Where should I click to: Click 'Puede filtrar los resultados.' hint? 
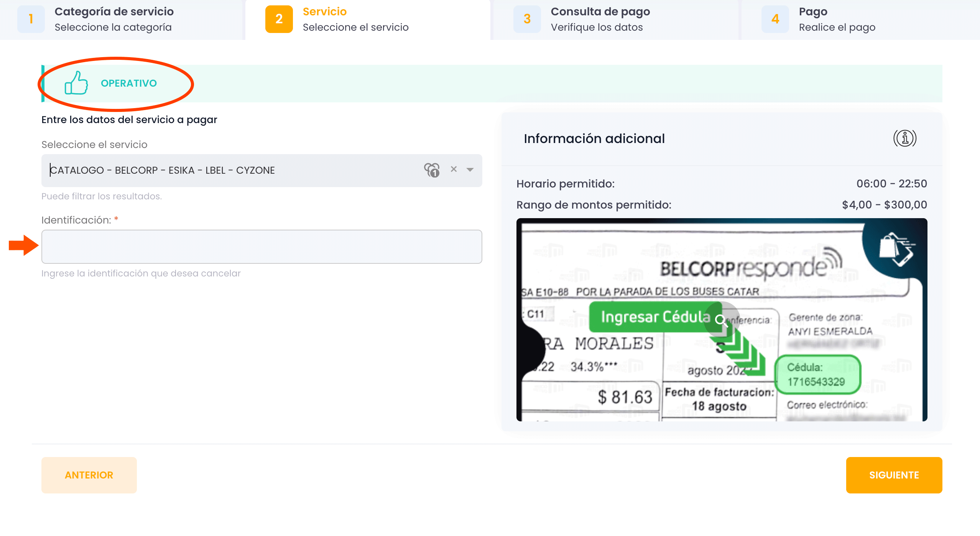click(x=102, y=196)
